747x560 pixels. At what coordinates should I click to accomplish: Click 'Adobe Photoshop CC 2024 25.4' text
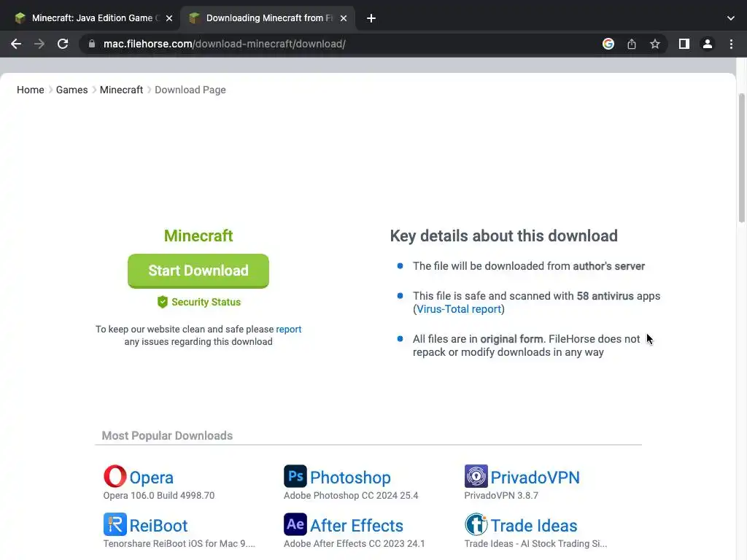pyautogui.click(x=351, y=495)
